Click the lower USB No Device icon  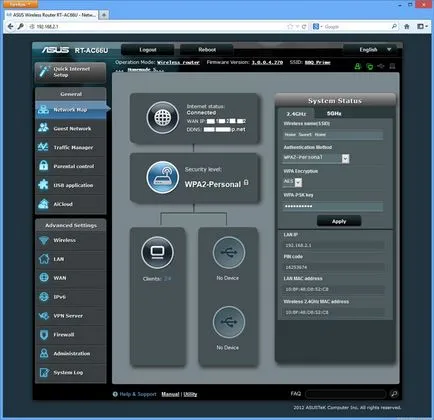(x=229, y=322)
